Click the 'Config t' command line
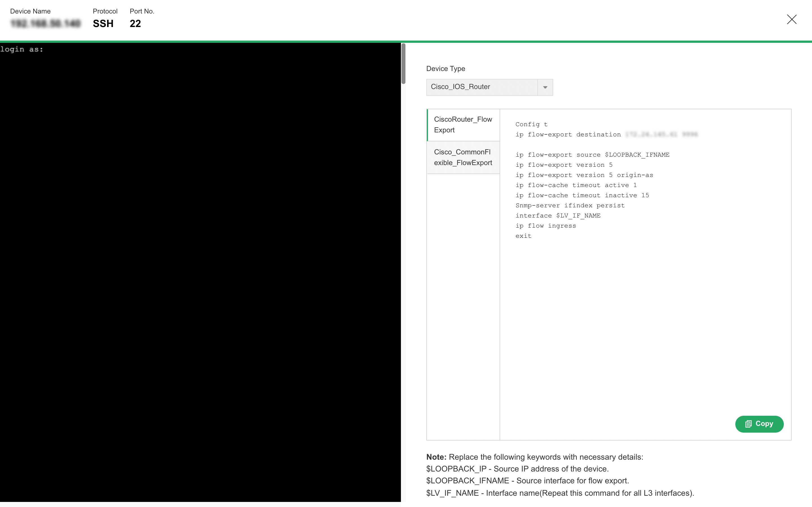 coord(531,124)
